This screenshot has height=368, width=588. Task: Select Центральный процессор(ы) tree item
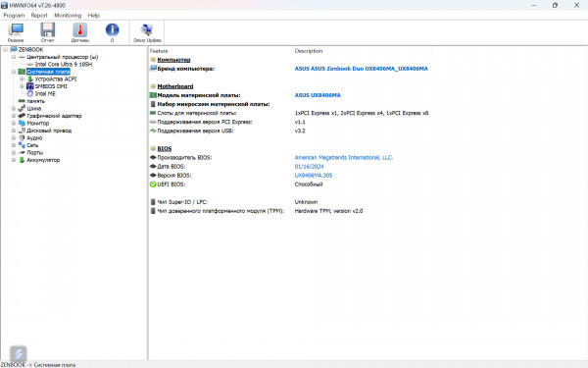point(63,57)
